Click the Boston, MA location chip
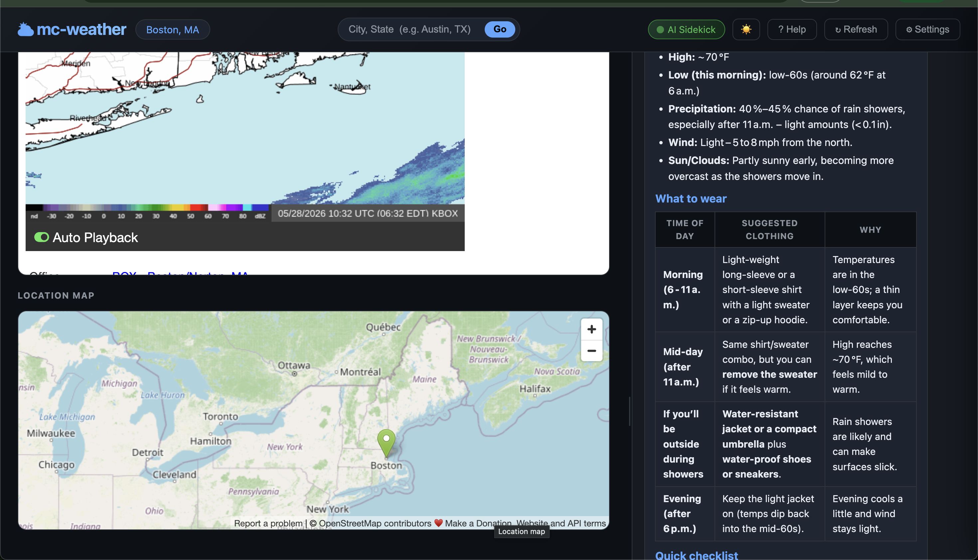978x560 pixels. [172, 30]
